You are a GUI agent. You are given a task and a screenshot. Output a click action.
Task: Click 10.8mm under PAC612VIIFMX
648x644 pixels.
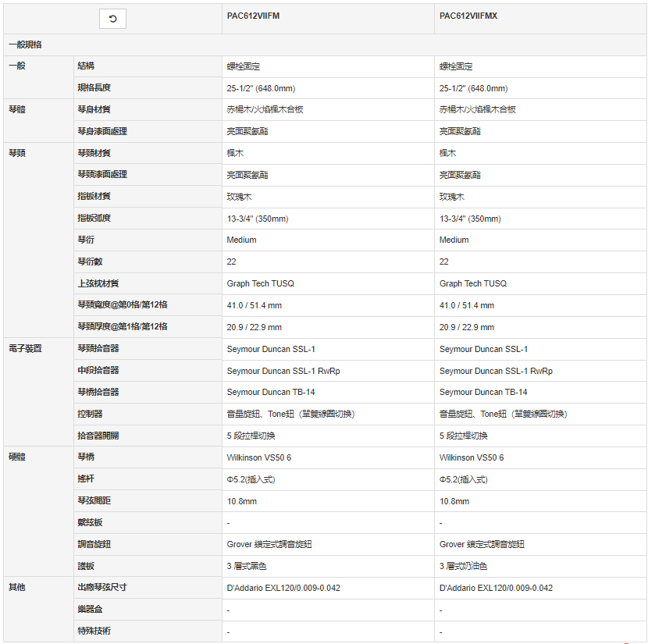click(454, 501)
